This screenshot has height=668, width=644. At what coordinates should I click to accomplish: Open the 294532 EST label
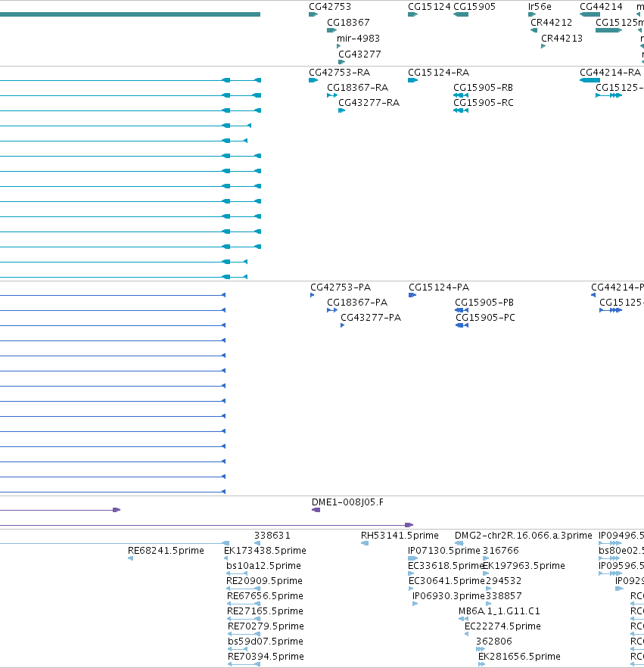click(x=503, y=581)
